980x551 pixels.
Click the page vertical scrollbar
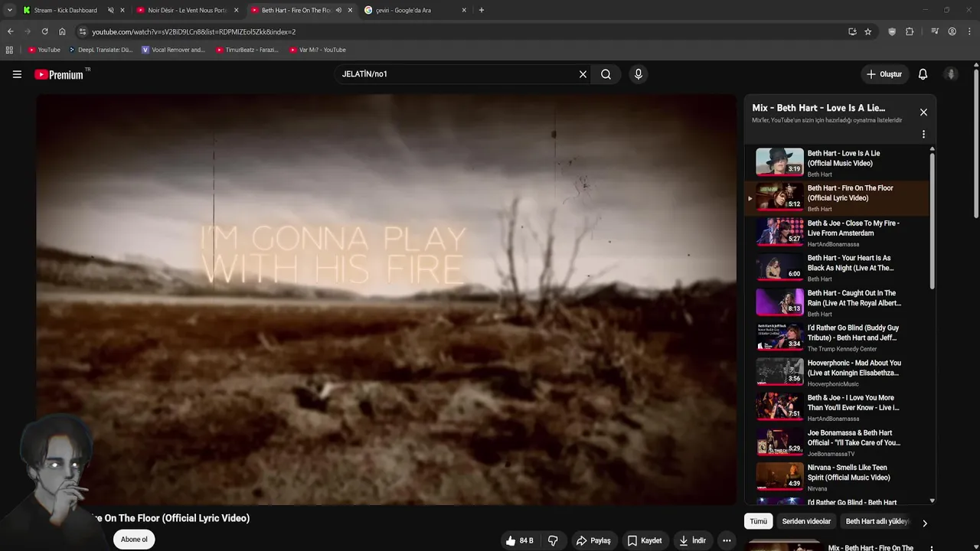976,144
